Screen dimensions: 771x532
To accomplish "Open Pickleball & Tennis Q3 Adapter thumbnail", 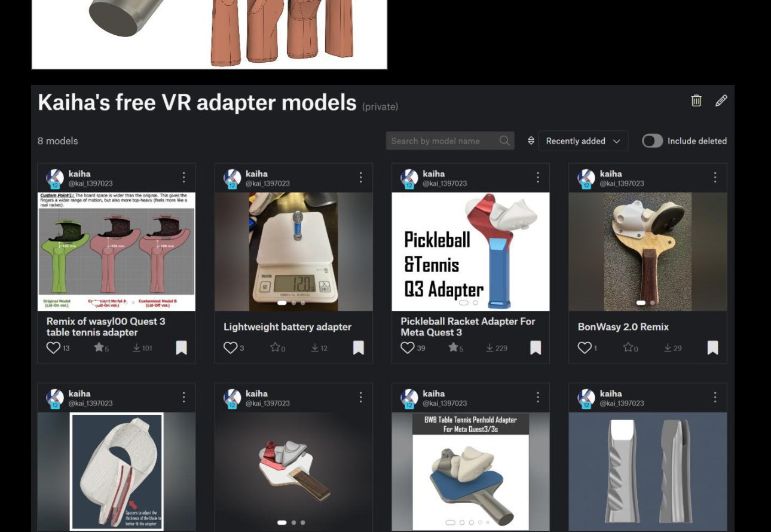I will pyautogui.click(x=470, y=252).
